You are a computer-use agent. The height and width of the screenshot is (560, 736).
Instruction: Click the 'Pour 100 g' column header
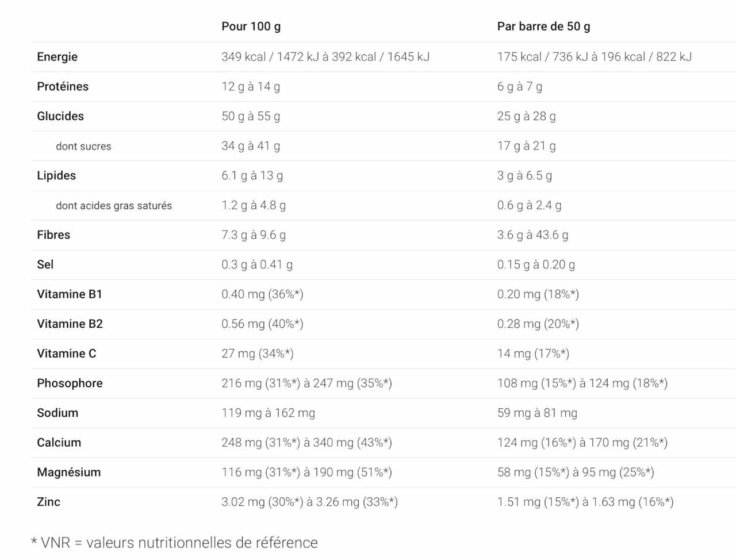point(251,26)
